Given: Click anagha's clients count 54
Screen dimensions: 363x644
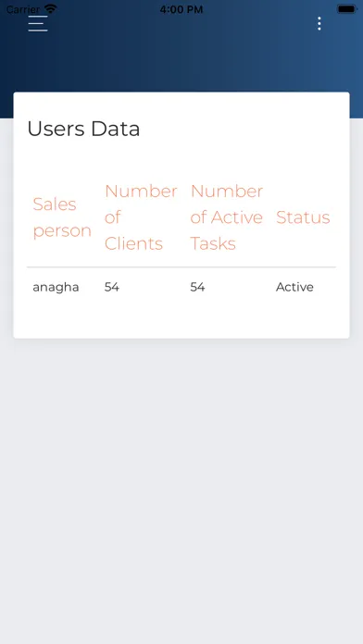Looking at the screenshot, I should (x=112, y=287).
